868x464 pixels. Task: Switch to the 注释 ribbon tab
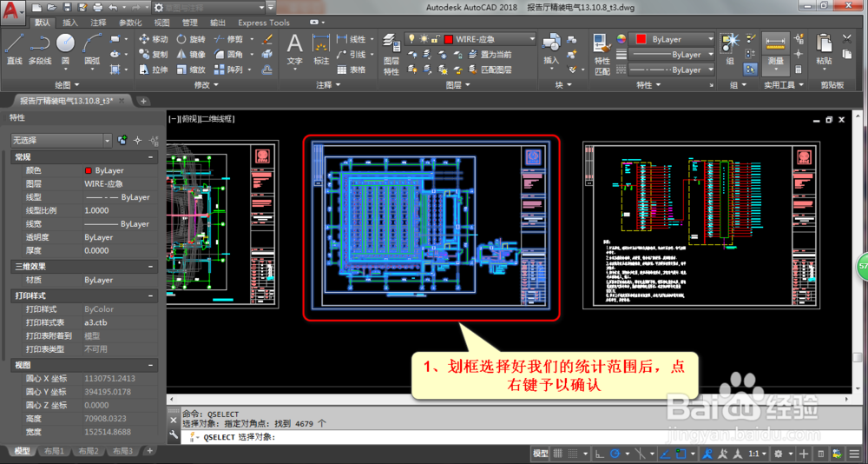(x=99, y=23)
